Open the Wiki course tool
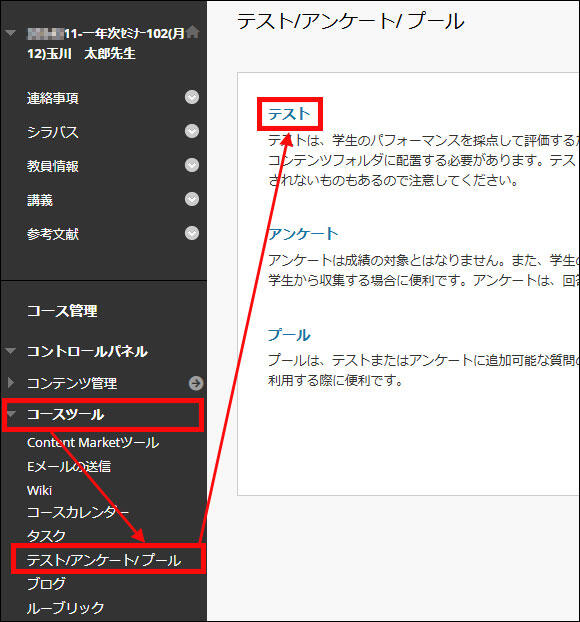This screenshot has height=622, width=580. point(39,491)
